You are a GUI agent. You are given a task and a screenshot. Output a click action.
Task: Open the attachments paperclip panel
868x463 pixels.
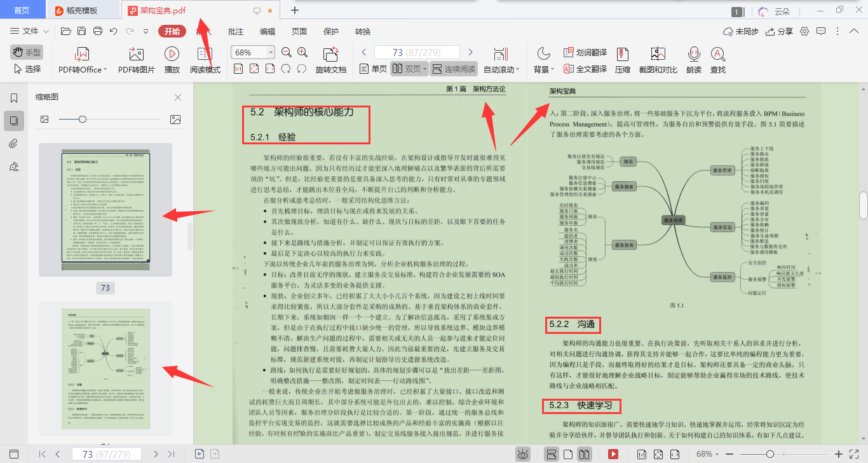tap(13, 143)
